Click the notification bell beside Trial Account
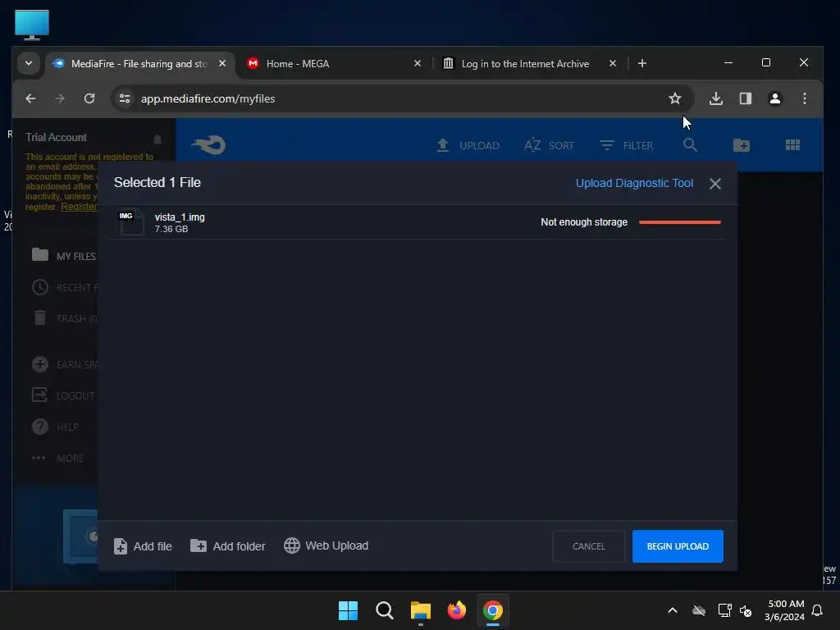The width and height of the screenshot is (840, 630). (x=157, y=139)
